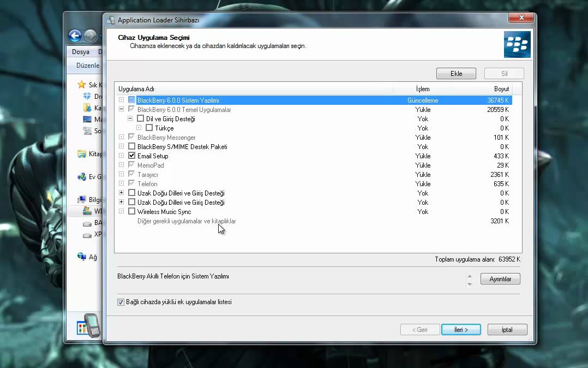
Task: Click the libraries folder icon (Kitap) in Explorer
Action: click(x=81, y=154)
